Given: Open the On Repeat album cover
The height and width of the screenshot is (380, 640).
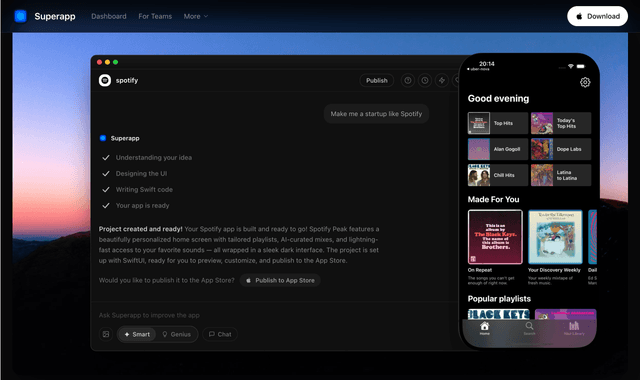Looking at the screenshot, I should 495,237.
